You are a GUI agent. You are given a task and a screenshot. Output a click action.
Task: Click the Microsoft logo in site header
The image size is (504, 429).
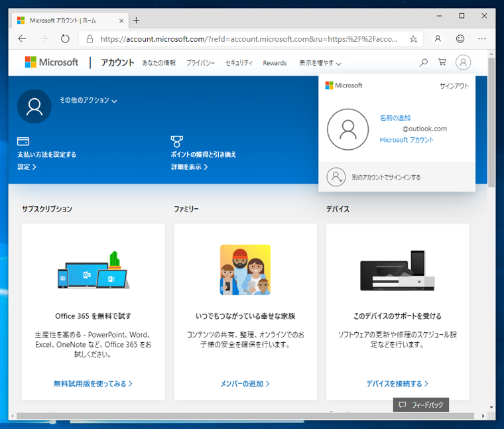coord(52,62)
